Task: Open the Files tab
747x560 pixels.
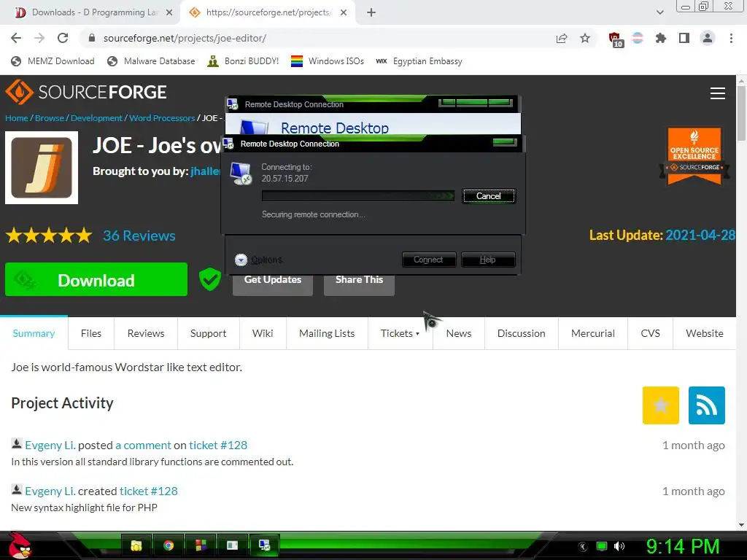Action: 91,333
